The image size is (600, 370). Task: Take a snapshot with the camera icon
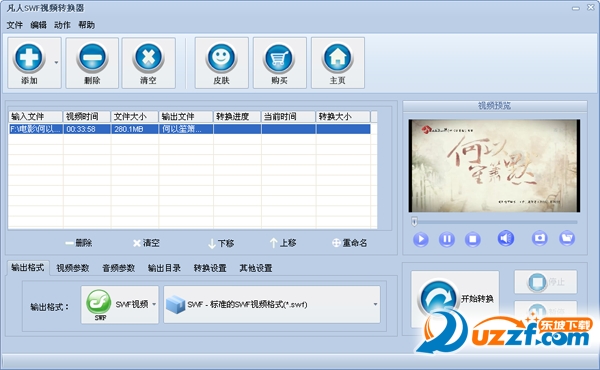tap(540, 238)
